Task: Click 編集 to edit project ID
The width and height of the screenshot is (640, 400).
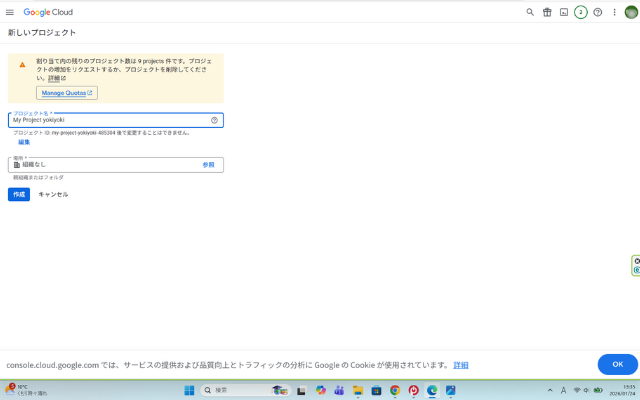Action: pyautogui.click(x=24, y=142)
